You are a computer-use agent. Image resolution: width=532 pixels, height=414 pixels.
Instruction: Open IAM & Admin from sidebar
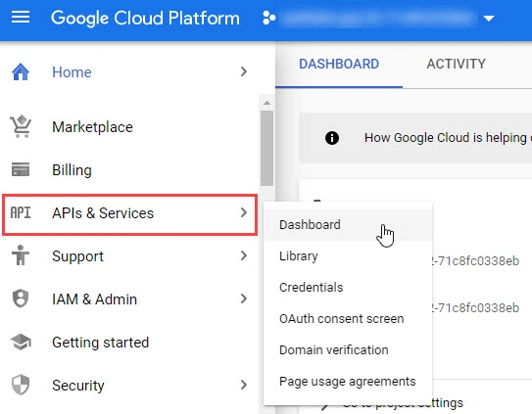(95, 299)
